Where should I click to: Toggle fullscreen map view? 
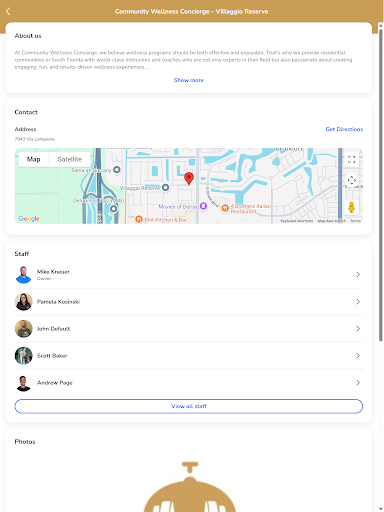351,159
